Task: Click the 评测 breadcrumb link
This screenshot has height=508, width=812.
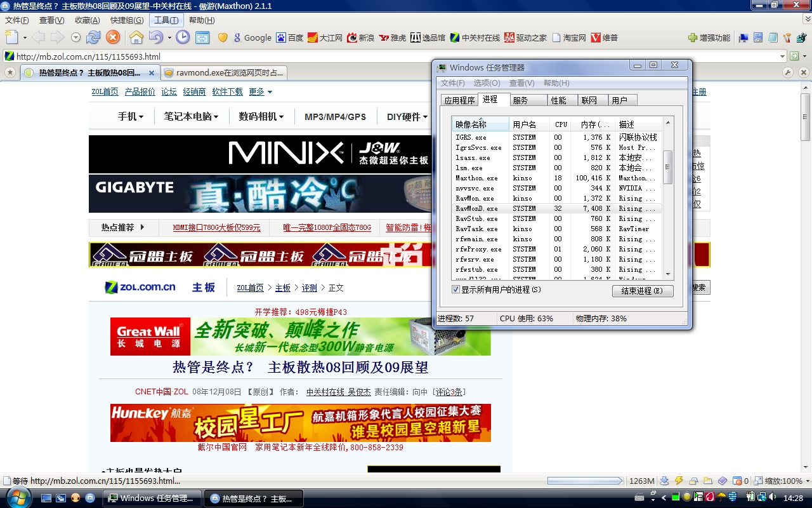Action: (310, 288)
